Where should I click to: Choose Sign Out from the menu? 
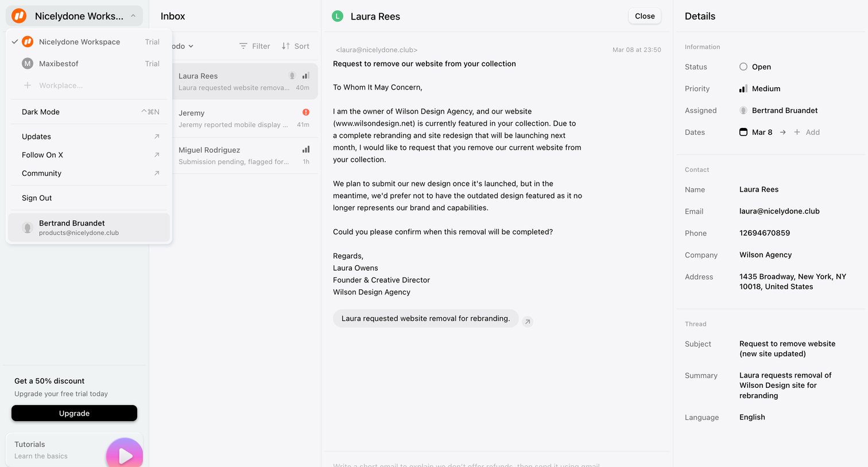(x=89, y=198)
